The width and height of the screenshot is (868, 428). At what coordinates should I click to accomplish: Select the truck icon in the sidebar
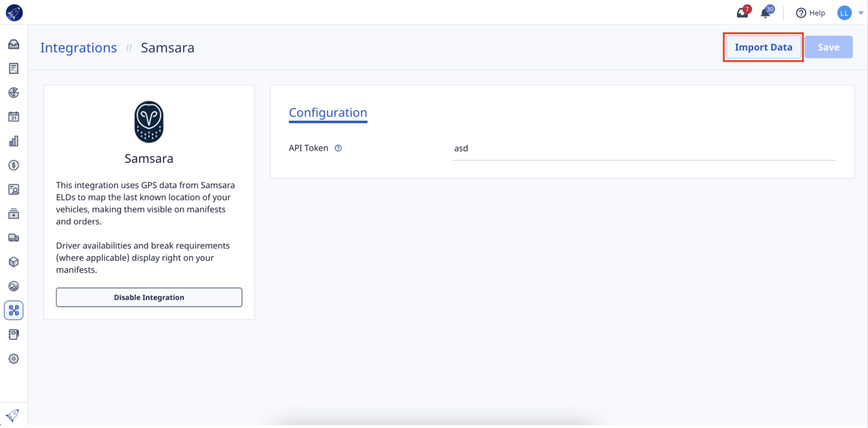coord(13,237)
